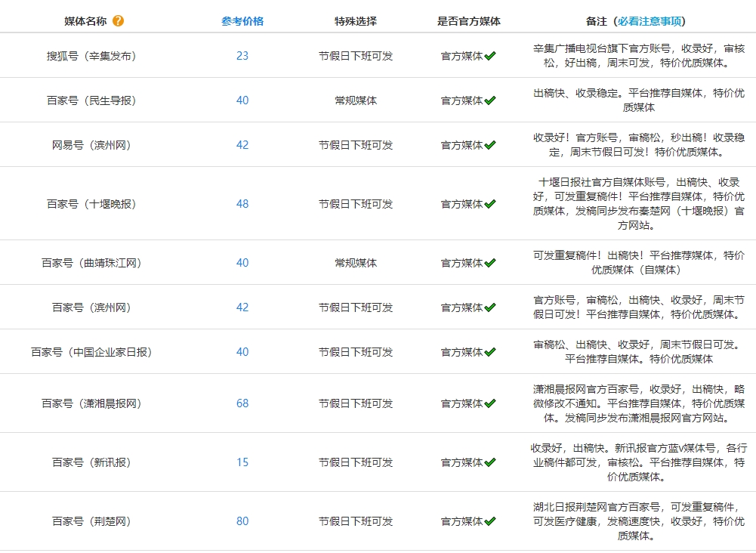The height and width of the screenshot is (553, 756).
Task: Click price 23 for 搜狐号（辛集发布）
Action: pos(242,56)
